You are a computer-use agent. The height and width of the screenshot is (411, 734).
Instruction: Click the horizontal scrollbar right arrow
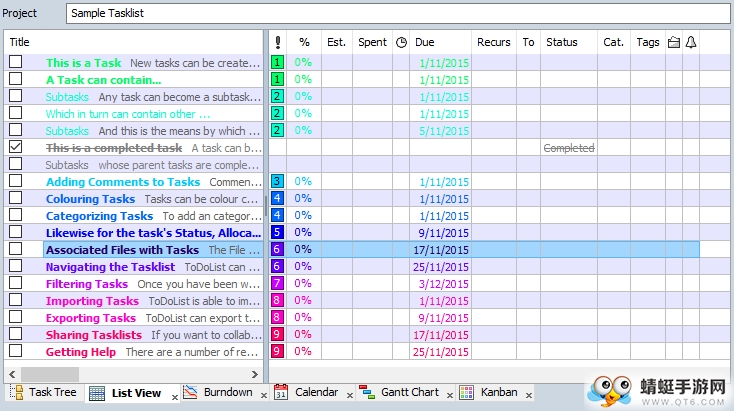tap(255, 374)
